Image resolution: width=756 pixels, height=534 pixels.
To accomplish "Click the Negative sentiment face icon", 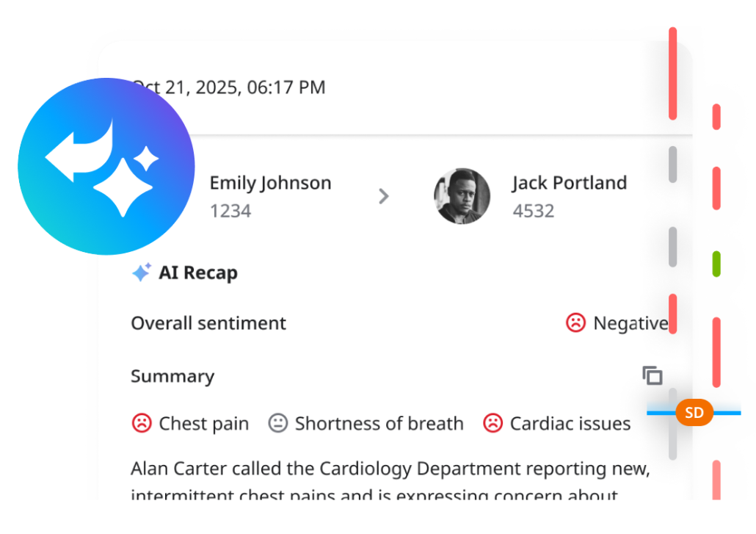I will (x=575, y=322).
